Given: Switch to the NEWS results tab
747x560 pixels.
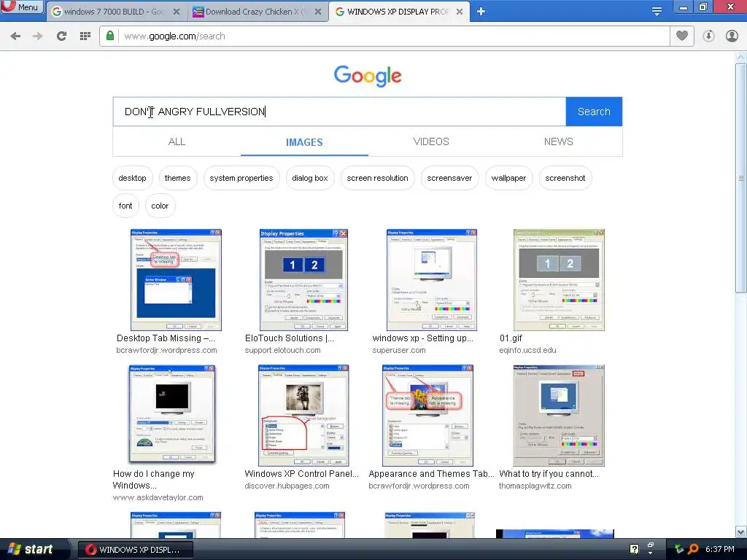Looking at the screenshot, I should click(558, 141).
